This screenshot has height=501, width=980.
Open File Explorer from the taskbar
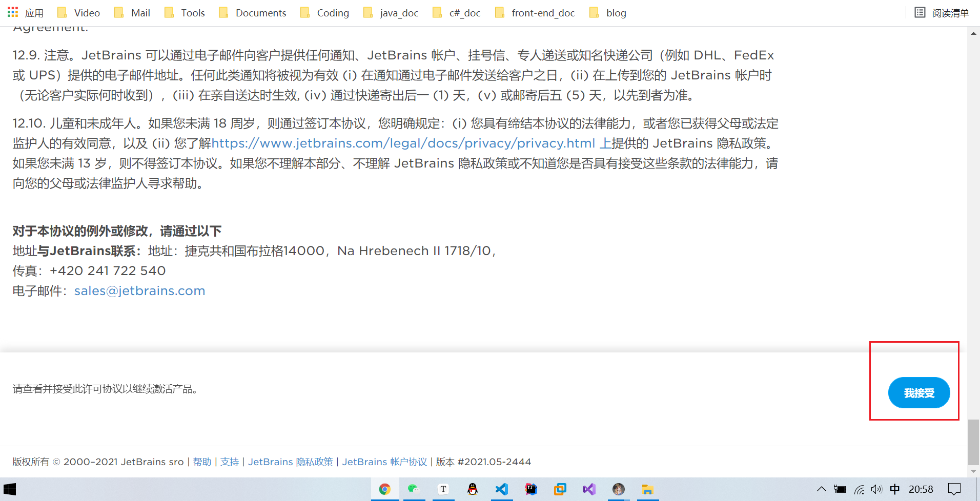pos(647,489)
